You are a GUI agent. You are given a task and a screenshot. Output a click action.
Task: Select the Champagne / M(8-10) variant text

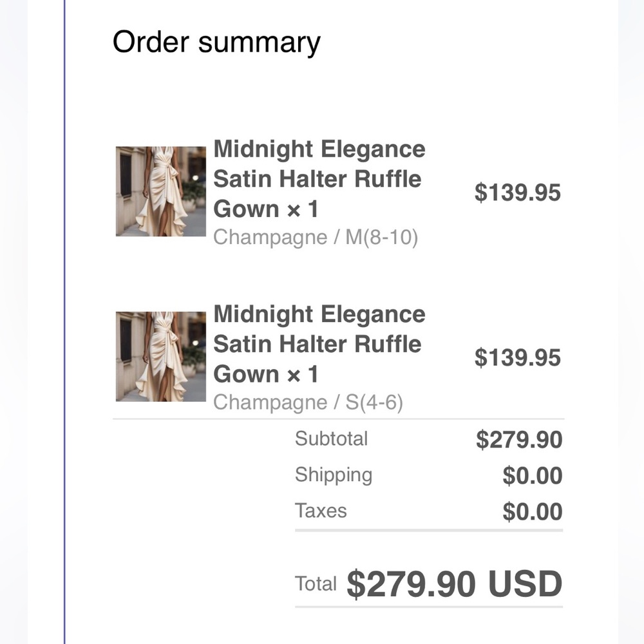316,238
